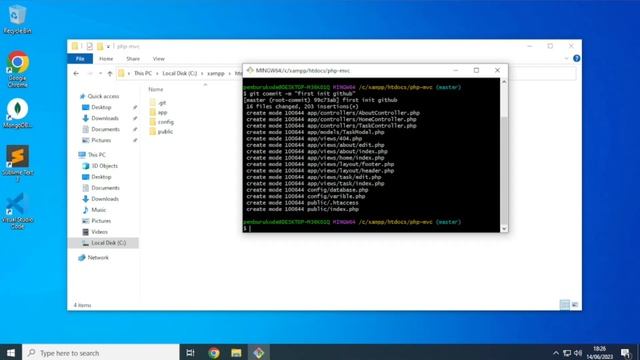Sort files by the Name column header
Viewport: 640px width, 360px height.
pos(156,89)
